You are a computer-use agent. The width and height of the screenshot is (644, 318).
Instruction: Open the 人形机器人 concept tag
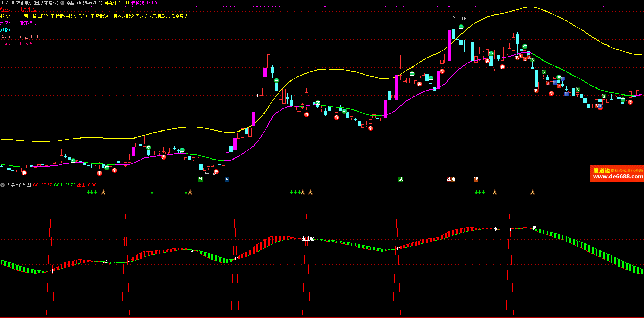click(x=159, y=16)
